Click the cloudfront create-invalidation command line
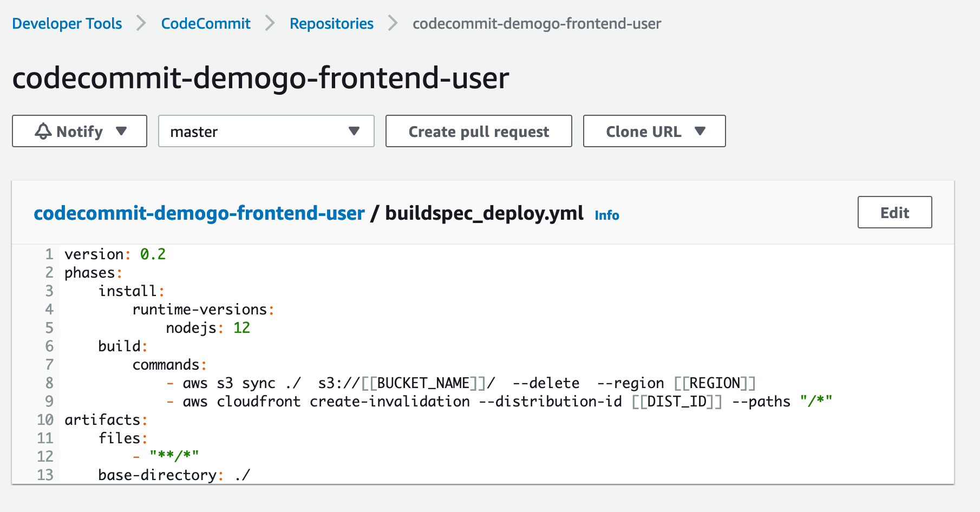This screenshot has height=512, width=980. [x=499, y=401]
